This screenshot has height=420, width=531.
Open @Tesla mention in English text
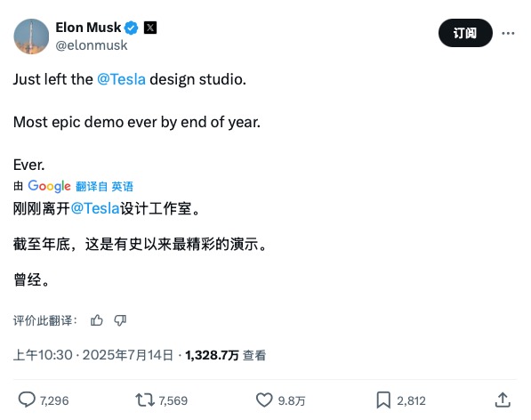[121, 79]
